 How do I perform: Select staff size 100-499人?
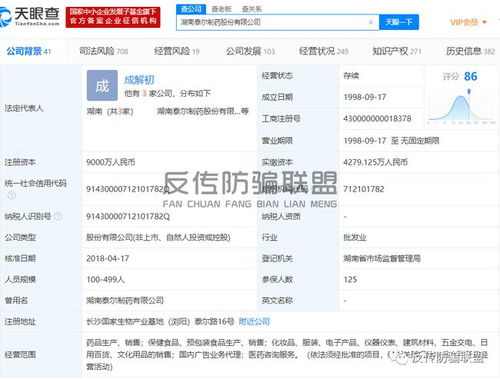pyautogui.click(x=105, y=279)
